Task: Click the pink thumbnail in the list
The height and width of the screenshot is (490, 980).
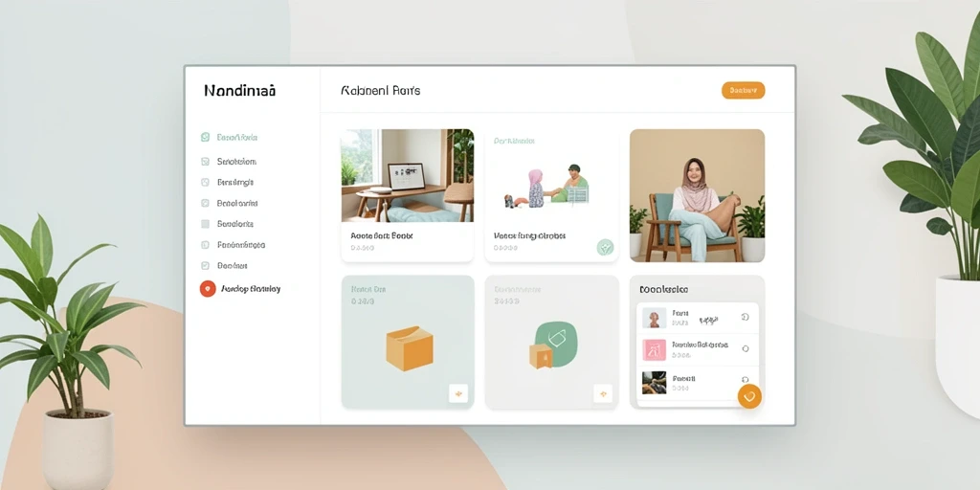Action: [655, 349]
